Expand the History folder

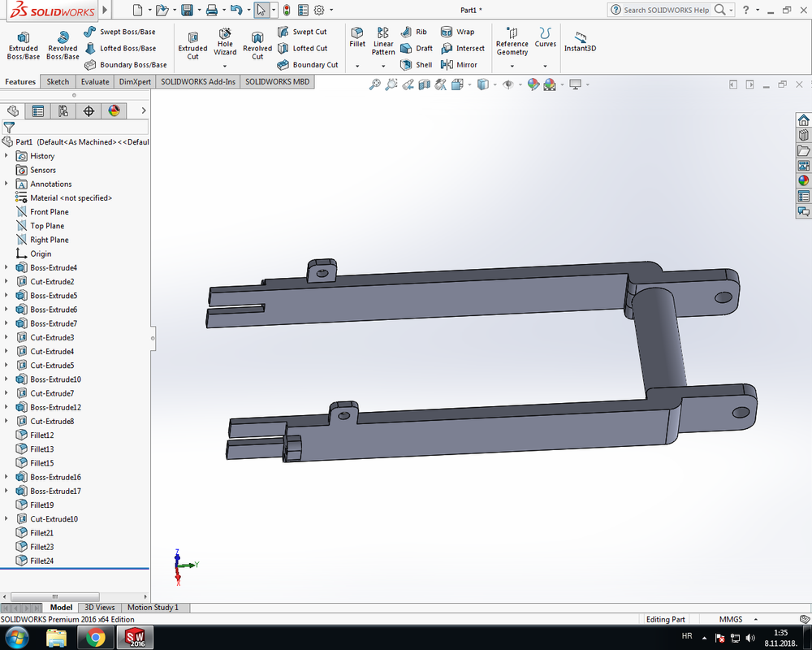(x=6, y=155)
